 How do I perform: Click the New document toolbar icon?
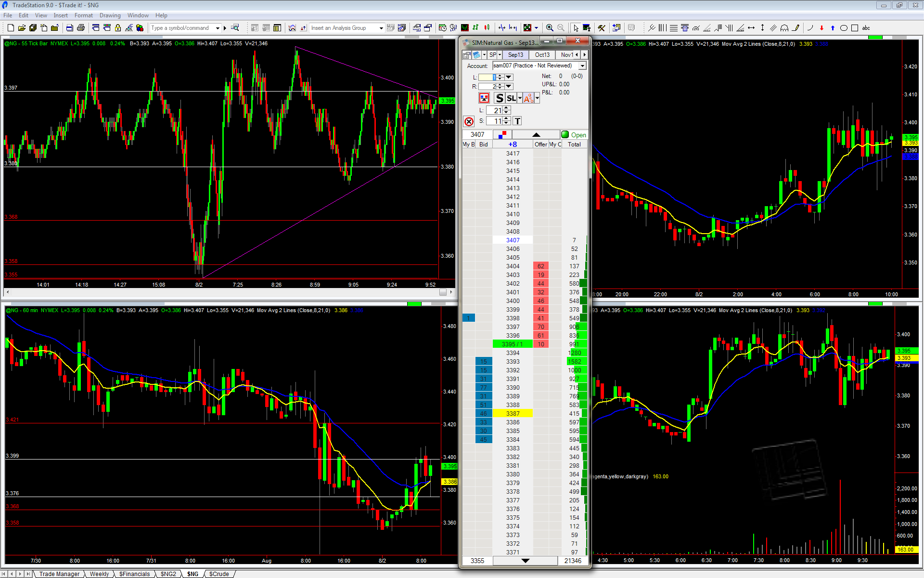pos(11,28)
